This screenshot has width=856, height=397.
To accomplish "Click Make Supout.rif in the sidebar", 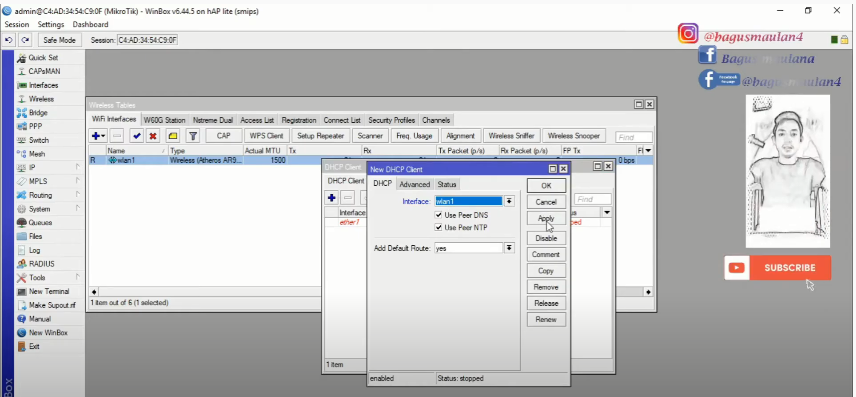I will pos(52,305).
